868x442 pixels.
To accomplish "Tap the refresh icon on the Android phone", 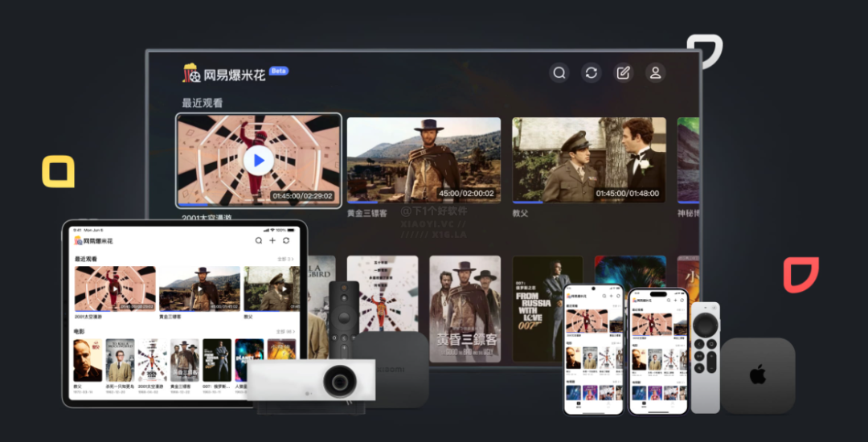I will pyautogui.click(x=618, y=296).
